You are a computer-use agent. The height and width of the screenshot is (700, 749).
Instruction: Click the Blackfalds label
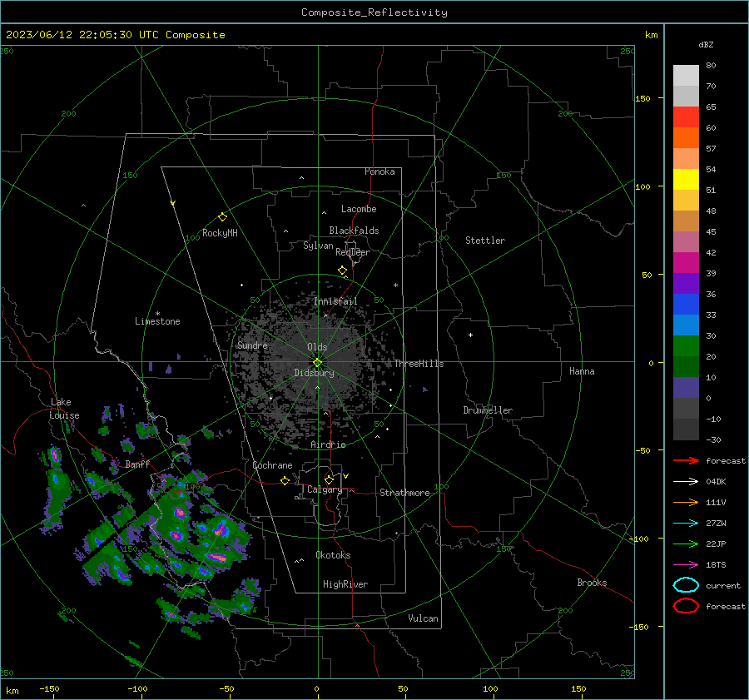pos(354,231)
